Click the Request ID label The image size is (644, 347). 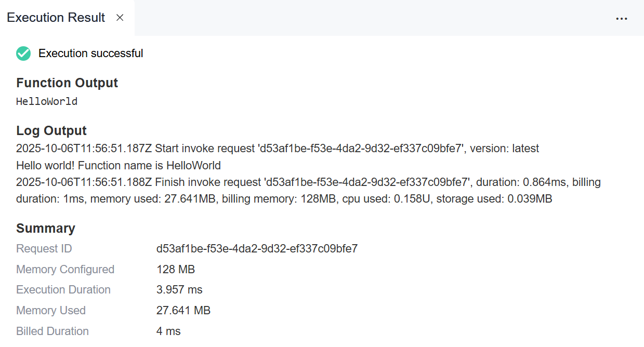pyautogui.click(x=44, y=249)
